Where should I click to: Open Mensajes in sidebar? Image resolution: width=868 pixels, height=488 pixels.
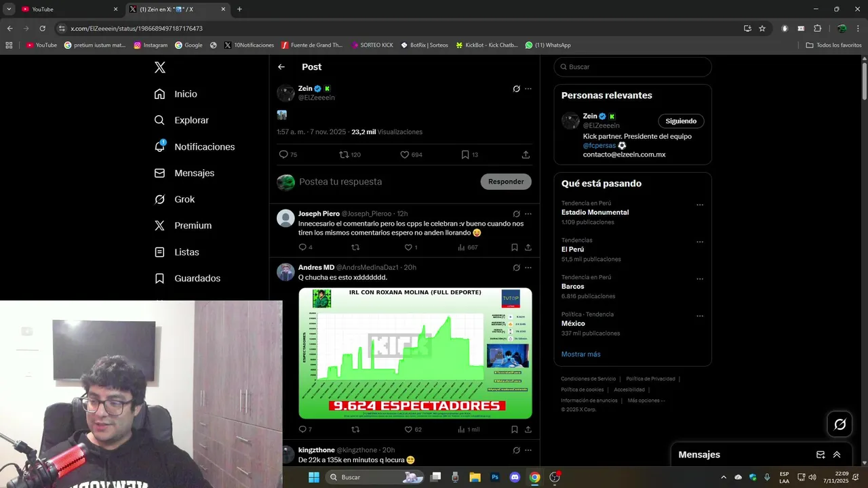[x=184, y=173]
